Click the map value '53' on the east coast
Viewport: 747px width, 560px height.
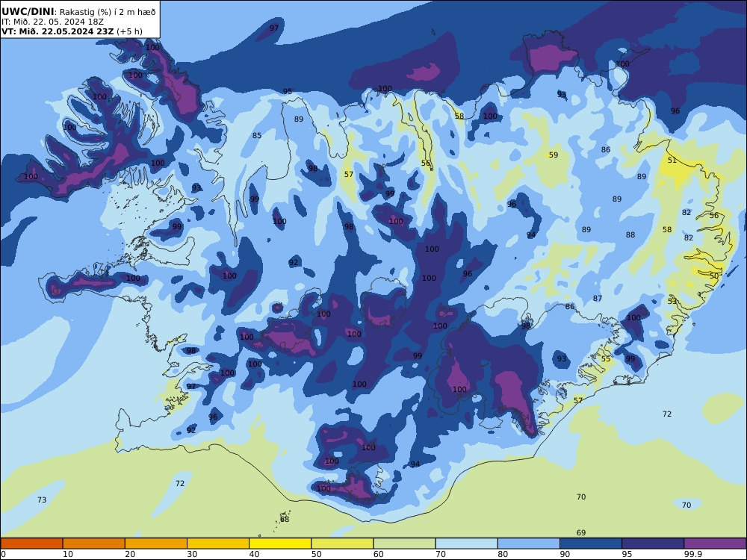point(672,302)
